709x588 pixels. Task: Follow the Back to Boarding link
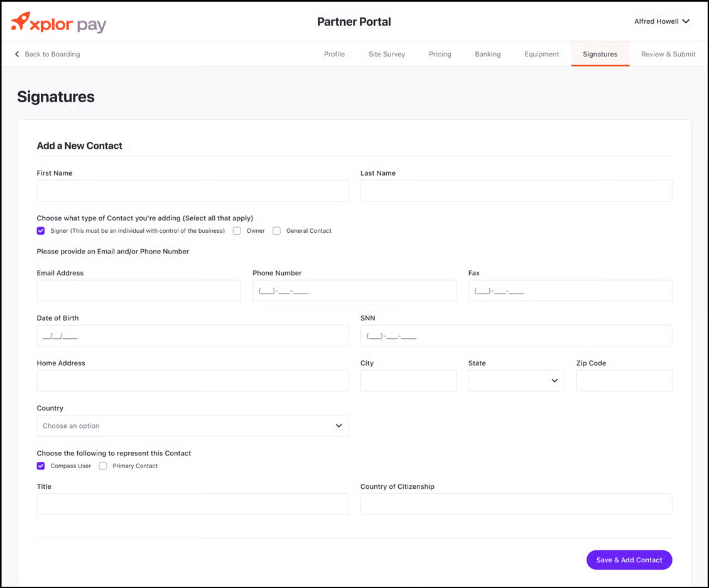pos(52,54)
